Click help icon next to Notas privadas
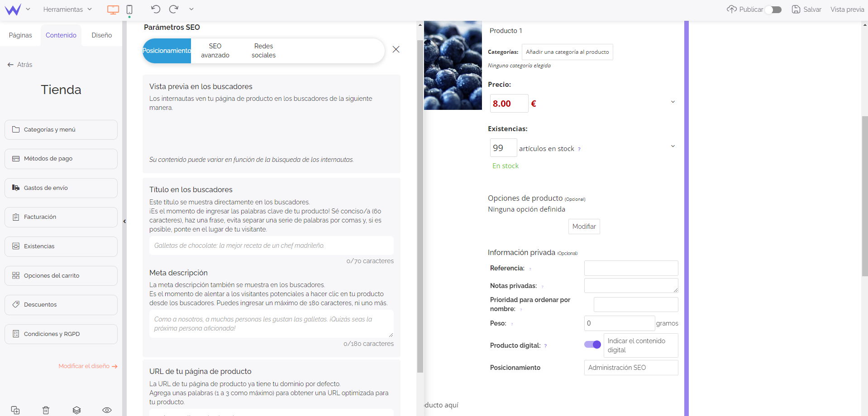The height and width of the screenshot is (416, 868). pos(543,287)
